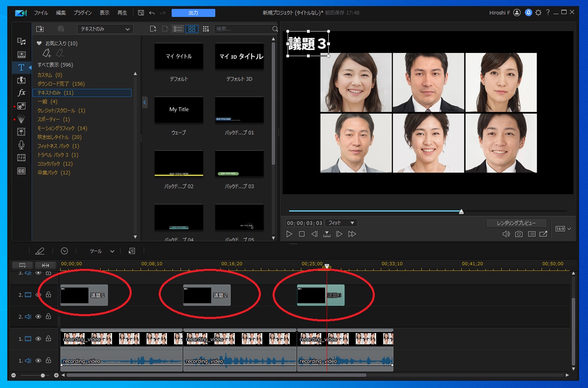588x388 pixels.
Task: Toggle lock on video track 1
Action: pos(48,339)
